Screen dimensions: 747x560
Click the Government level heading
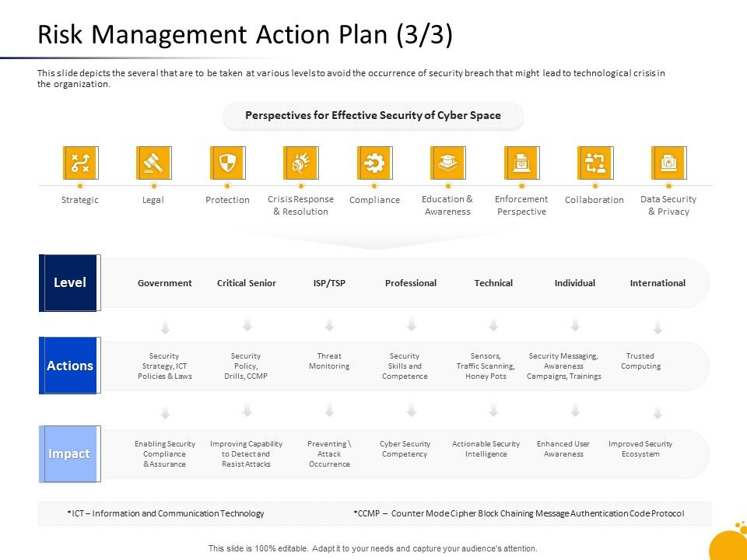165,283
